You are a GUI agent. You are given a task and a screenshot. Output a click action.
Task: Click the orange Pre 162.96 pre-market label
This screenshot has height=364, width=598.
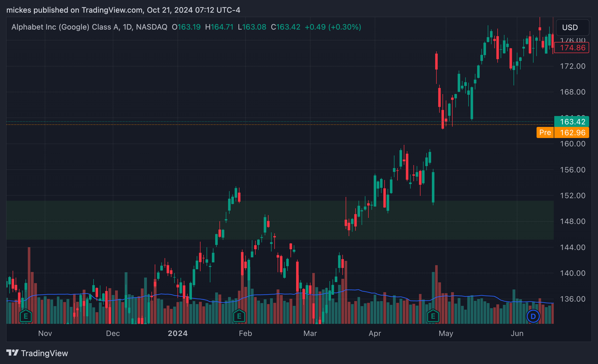(563, 132)
